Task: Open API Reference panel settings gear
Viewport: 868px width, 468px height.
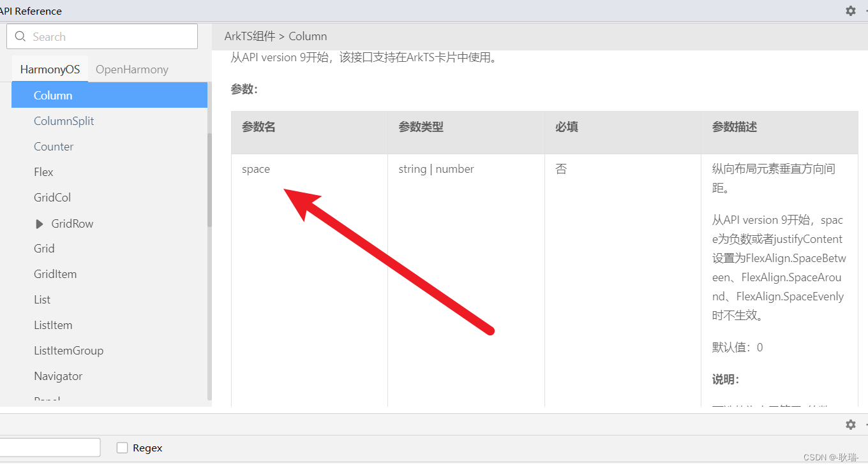Action: pos(850,11)
